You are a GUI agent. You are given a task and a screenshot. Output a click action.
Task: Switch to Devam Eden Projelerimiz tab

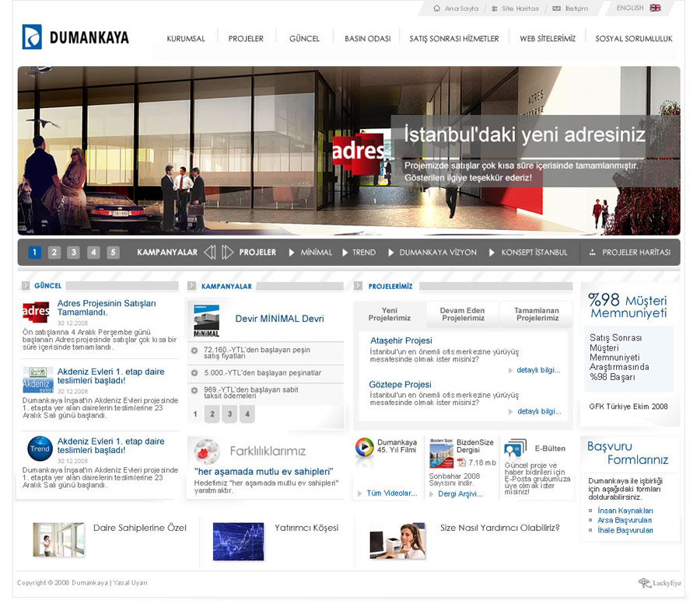462,314
